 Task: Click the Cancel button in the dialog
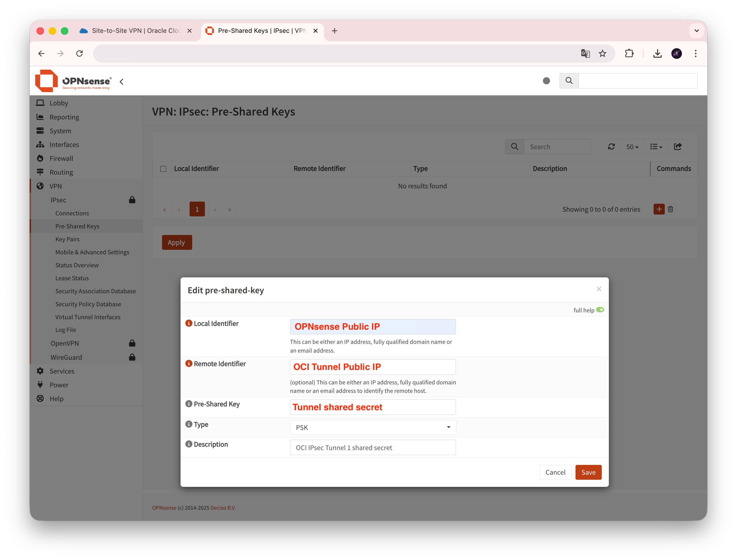555,472
